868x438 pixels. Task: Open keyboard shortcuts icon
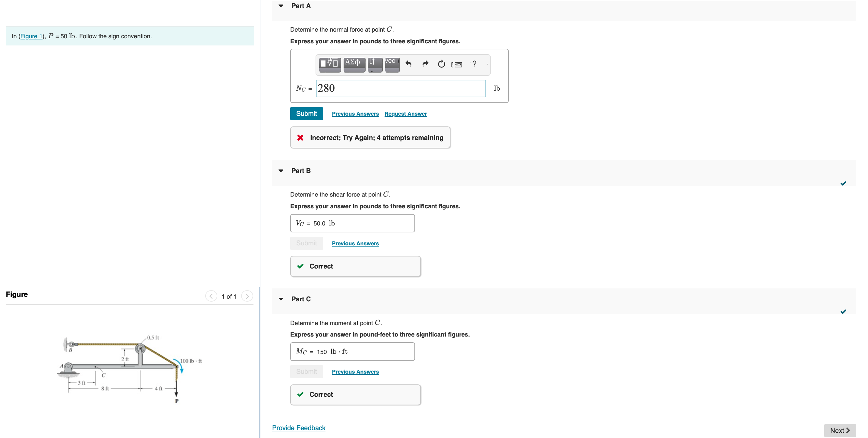[x=457, y=64]
